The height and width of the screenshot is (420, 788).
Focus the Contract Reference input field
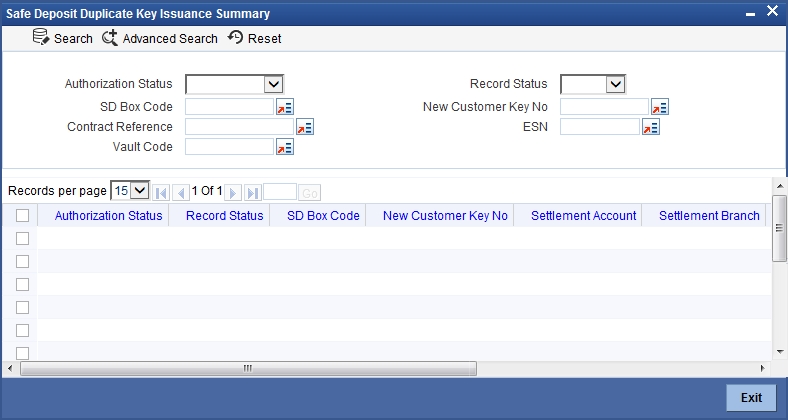[x=239, y=127]
